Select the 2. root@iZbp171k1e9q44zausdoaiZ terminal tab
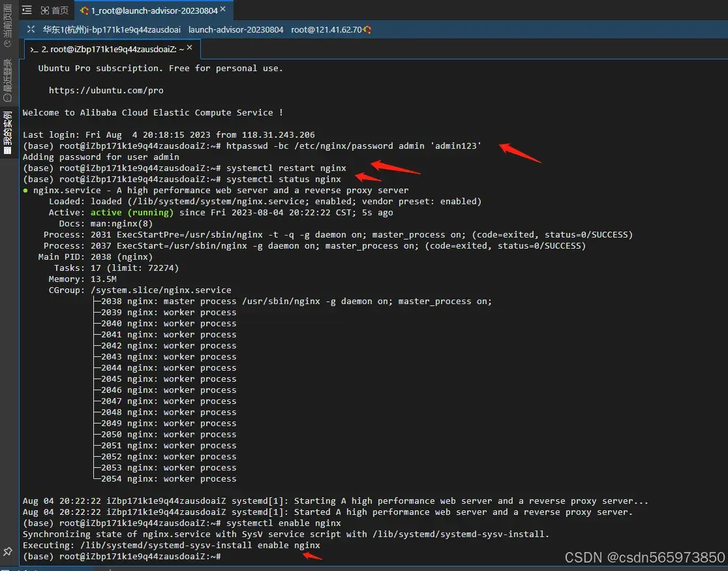 click(111, 49)
